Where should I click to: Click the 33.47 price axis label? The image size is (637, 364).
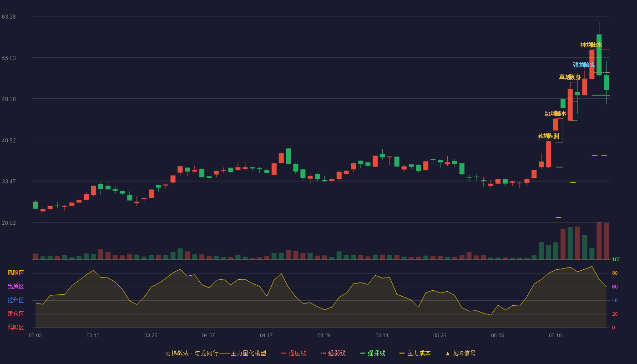[9, 181]
